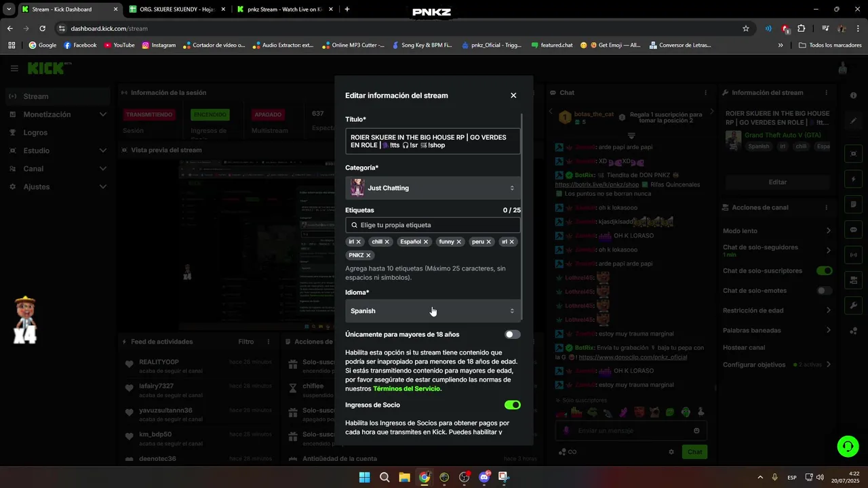
Task: Open Discord from the taskbar
Action: (484, 477)
